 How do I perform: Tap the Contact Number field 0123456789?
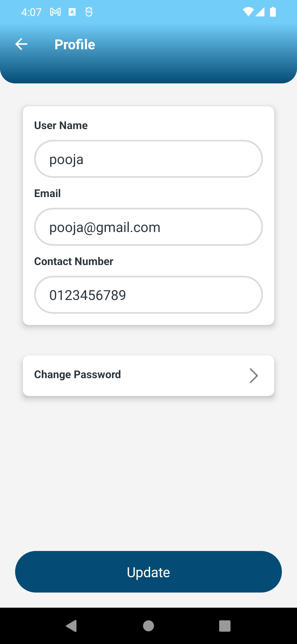click(148, 295)
